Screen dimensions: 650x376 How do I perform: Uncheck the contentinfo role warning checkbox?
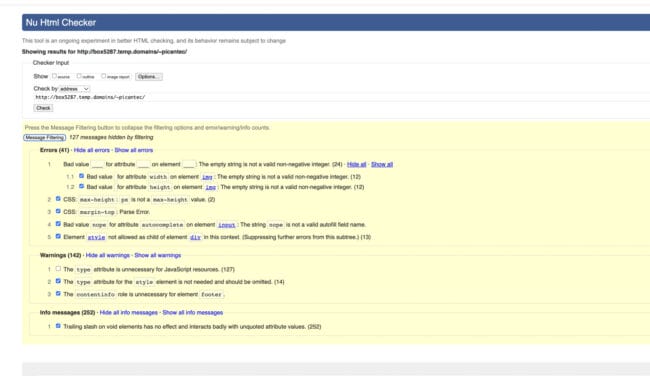pos(58,293)
